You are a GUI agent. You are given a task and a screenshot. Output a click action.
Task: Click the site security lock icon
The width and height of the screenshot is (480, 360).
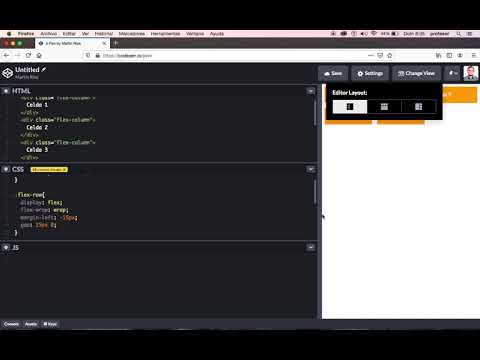pos(97,55)
